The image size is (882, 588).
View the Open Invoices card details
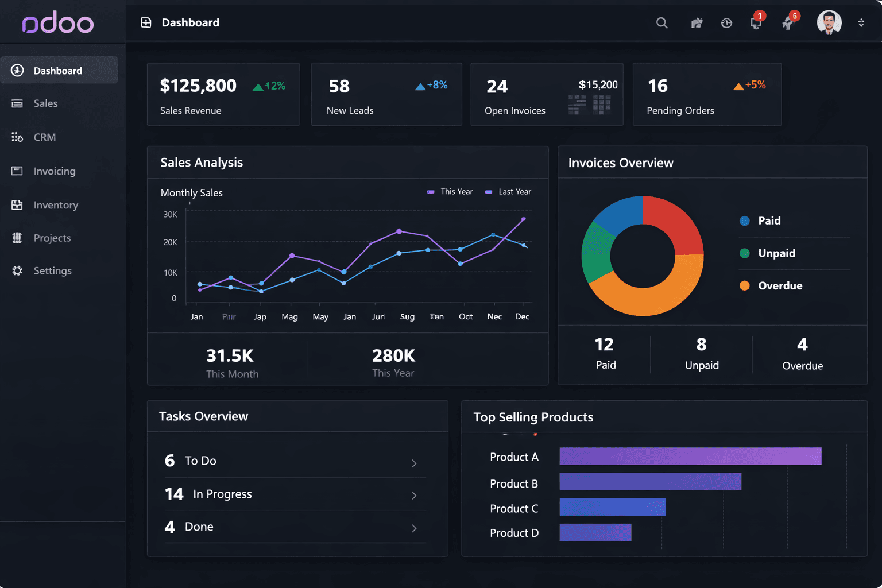pyautogui.click(x=546, y=94)
